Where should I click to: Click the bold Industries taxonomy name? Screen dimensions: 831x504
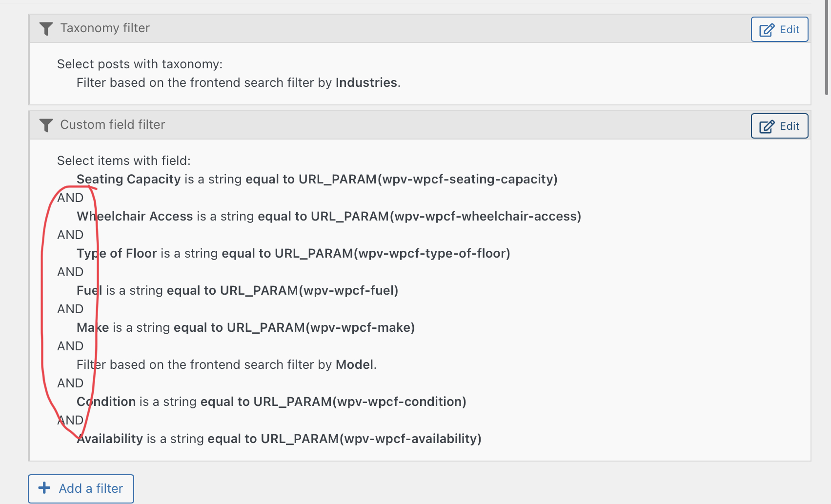coord(366,83)
